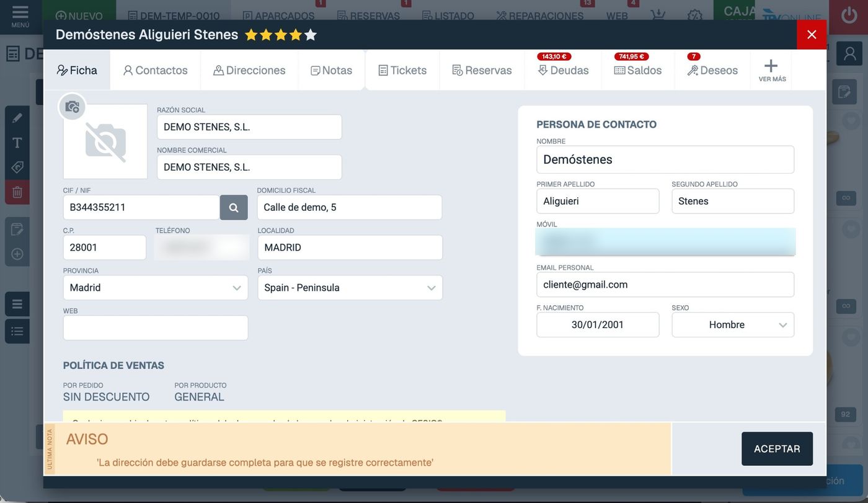
Task: Select the Ficha tab
Action: click(77, 70)
